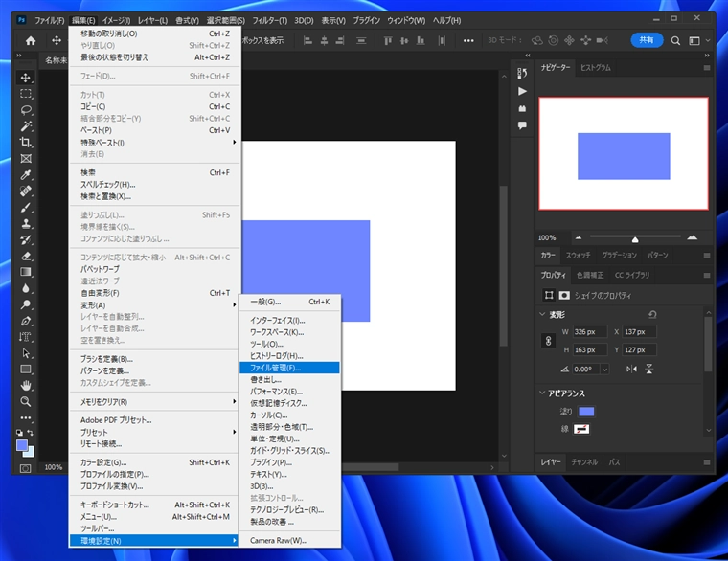Viewport: 728px width, 561px height.
Task: Expand 特殊ペースト submenu
Action: (x=154, y=143)
